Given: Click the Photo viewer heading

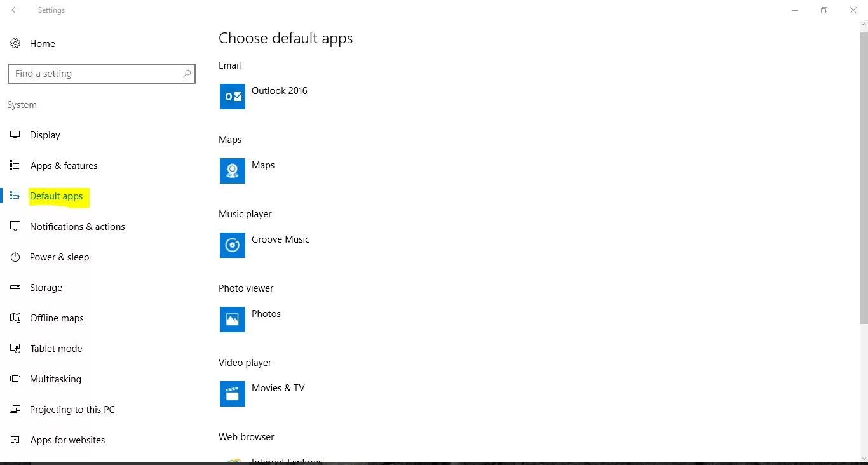Looking at the screenshot, I should coord(246,288).
